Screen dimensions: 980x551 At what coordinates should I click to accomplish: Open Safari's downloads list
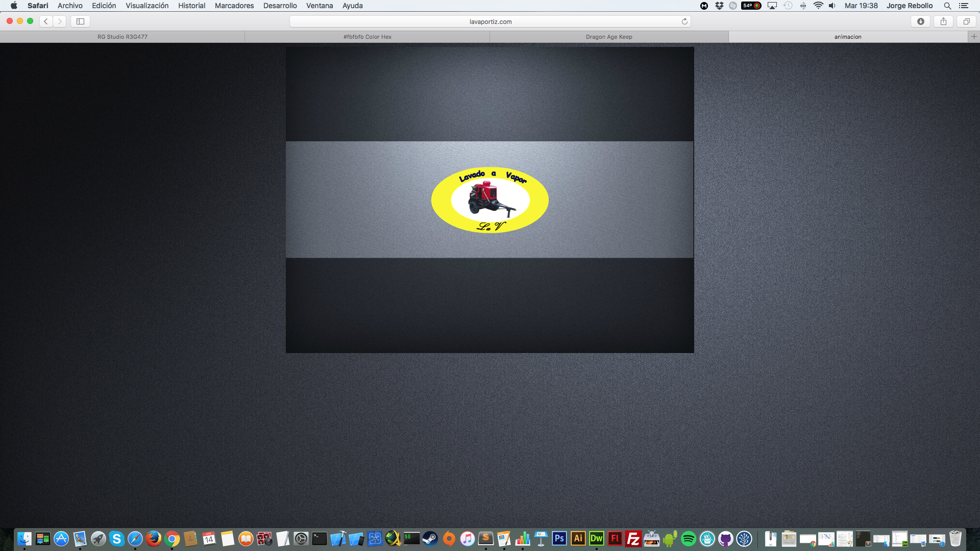(921, 21)
